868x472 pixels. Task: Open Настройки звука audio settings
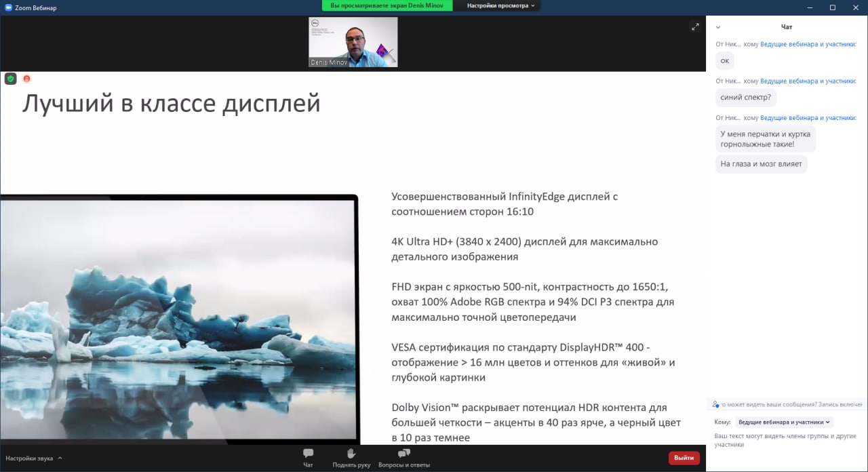point(29,458)
